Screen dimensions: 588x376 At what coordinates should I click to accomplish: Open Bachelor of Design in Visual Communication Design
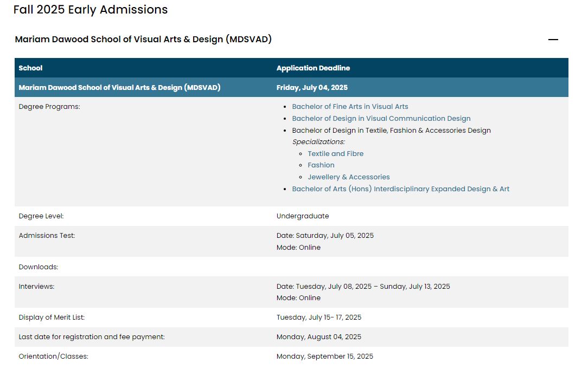pos(381,118)
